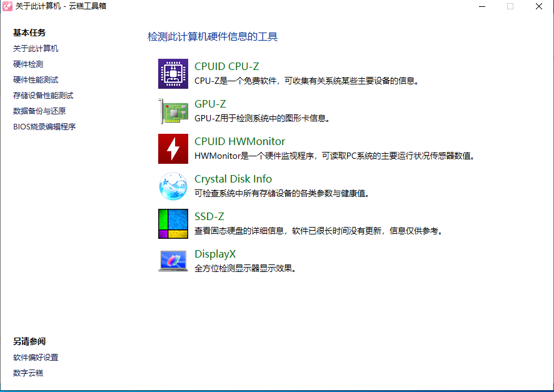This screenshot has width=554, height=392.
Task: Click the GPU-Z graphics card icon
Action: 173,111
